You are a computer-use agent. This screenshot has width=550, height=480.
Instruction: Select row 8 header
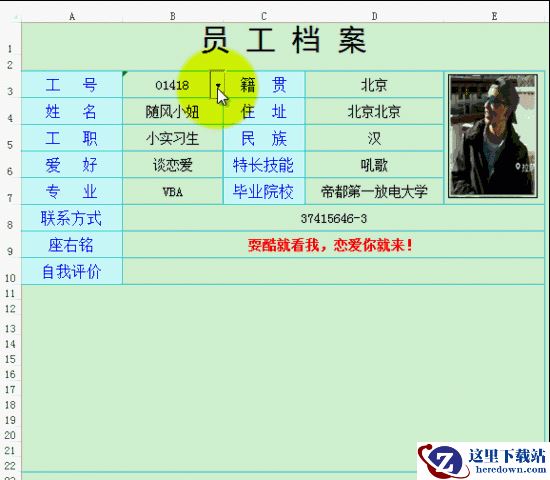coord(10,218)
